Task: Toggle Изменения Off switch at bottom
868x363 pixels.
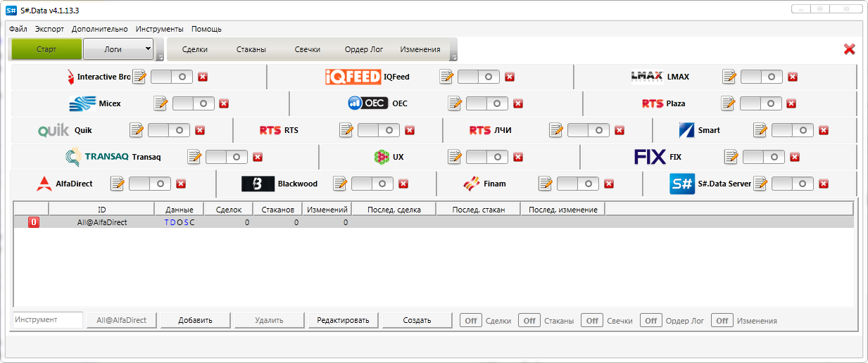Action: (x=722, y=320)
